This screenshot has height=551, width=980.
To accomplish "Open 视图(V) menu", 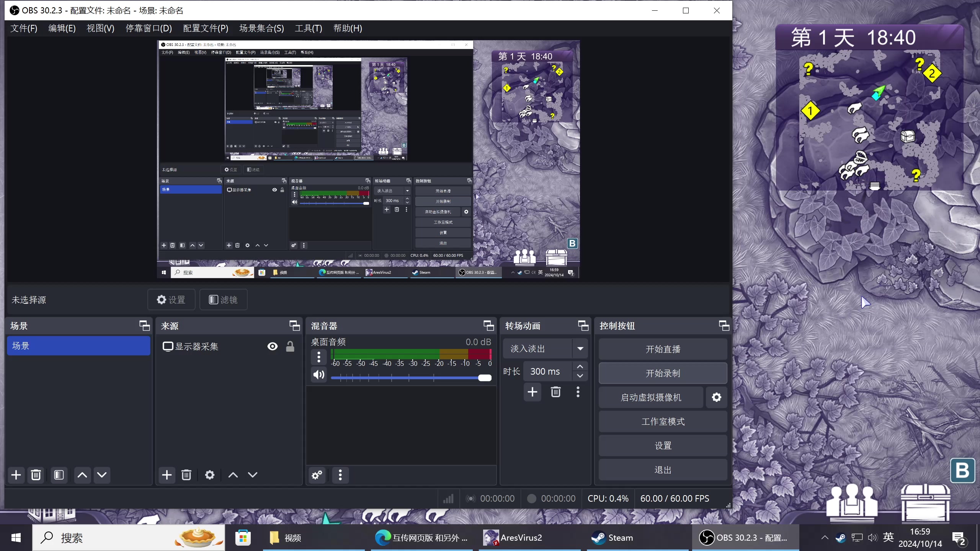I will click(101, 28).
